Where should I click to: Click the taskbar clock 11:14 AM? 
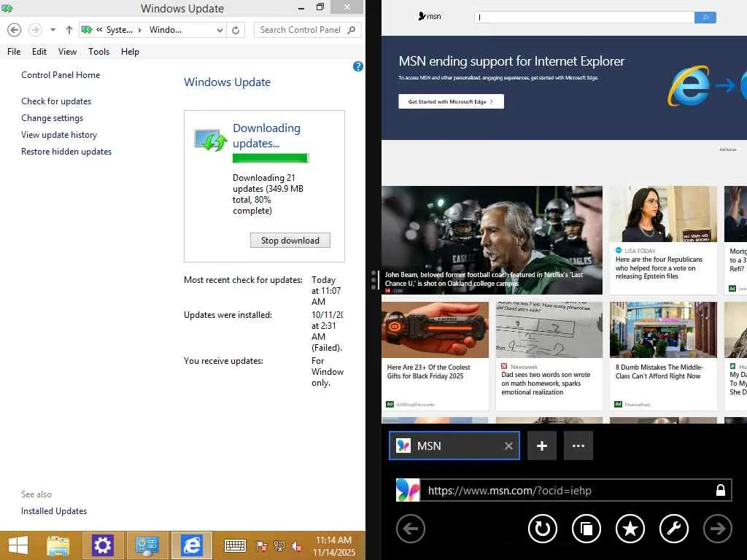334,546
